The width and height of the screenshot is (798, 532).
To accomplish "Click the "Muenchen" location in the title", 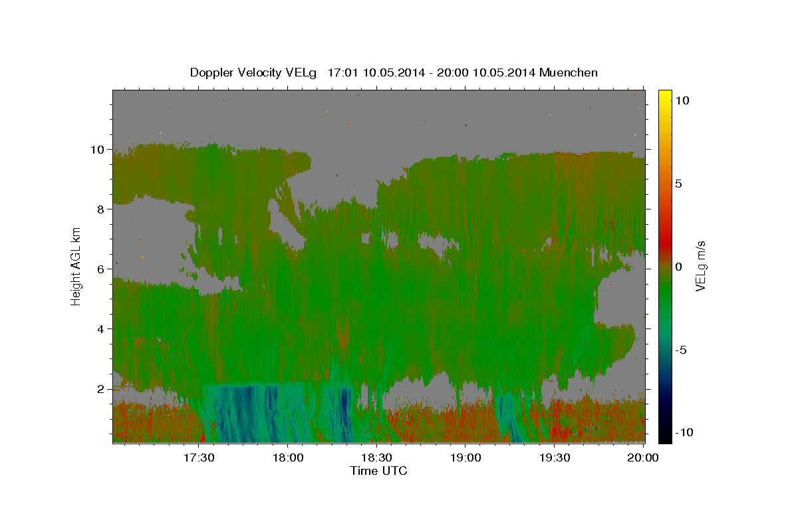I will pyautogui.click(x=569, y=72).
